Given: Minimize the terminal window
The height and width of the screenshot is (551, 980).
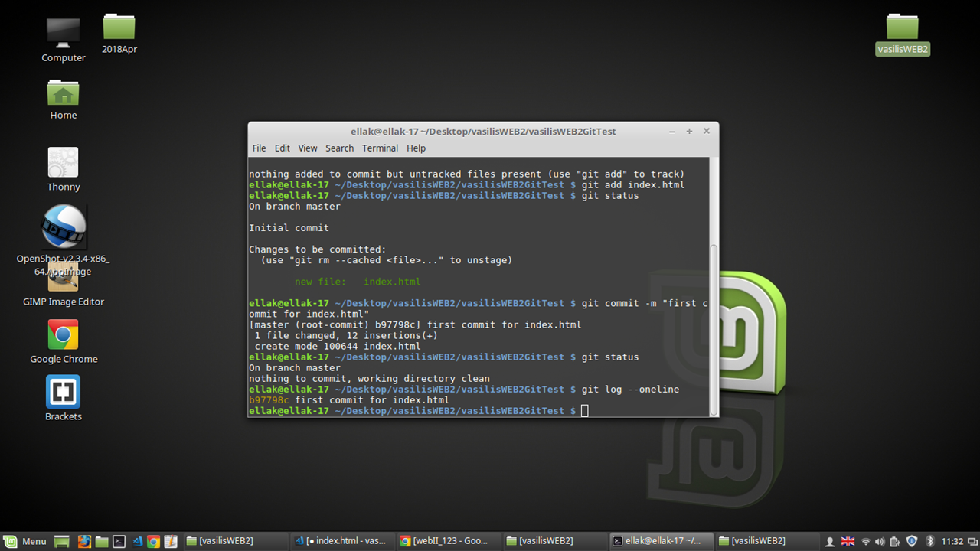Looking at the screenshot, I should [672, 131].
